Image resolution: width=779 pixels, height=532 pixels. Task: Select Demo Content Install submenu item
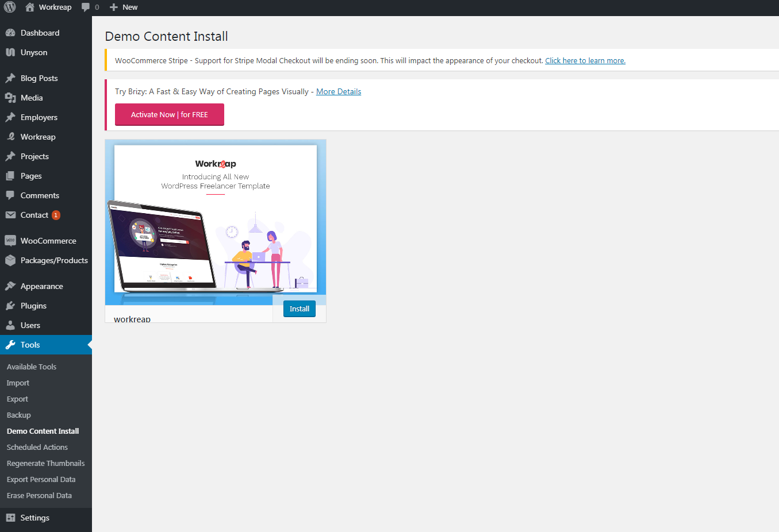tap(43, 431)
